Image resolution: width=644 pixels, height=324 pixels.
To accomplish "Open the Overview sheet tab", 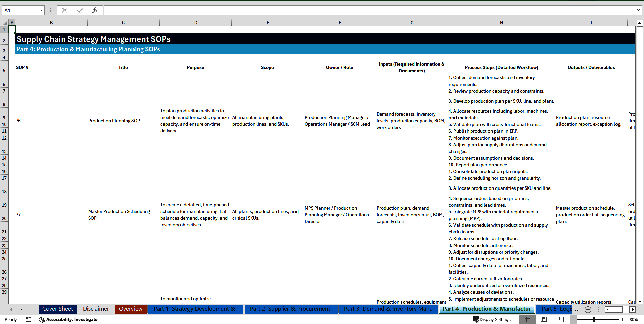I will pyautogui.click(x=130, y=309).
